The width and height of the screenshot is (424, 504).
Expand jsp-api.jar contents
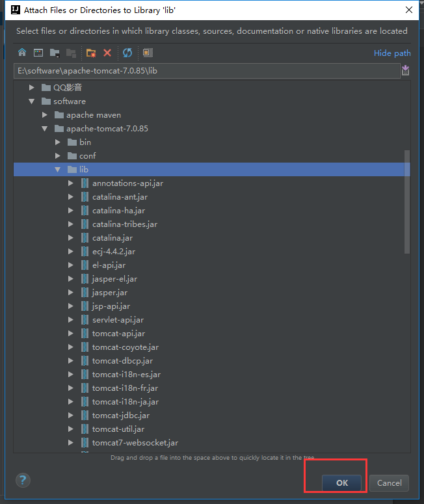[71, 306]
